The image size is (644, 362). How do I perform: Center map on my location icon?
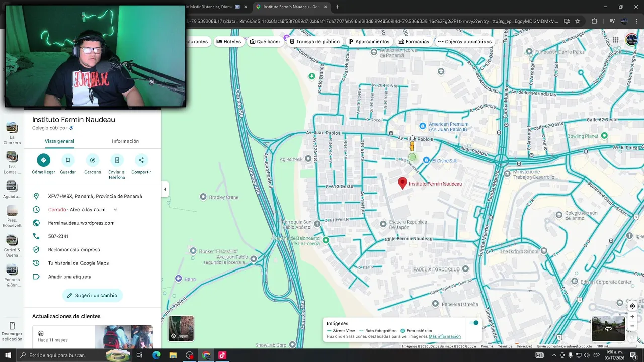click(632, 306)
